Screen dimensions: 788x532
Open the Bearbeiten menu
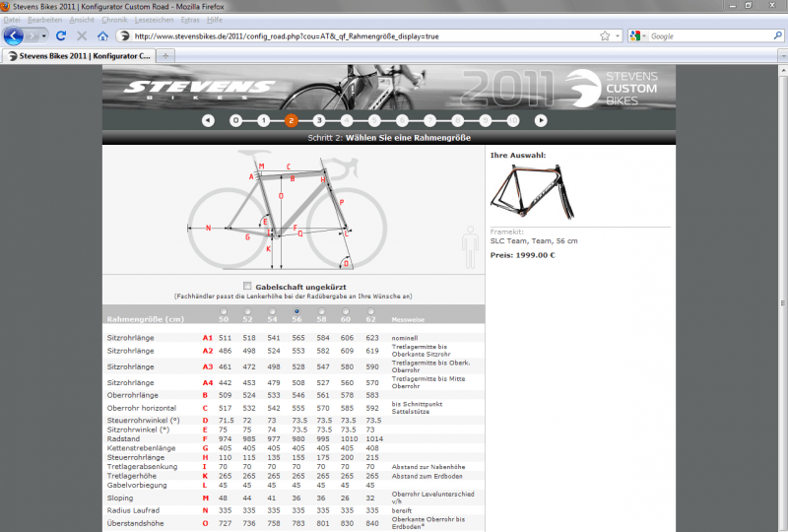44,20
